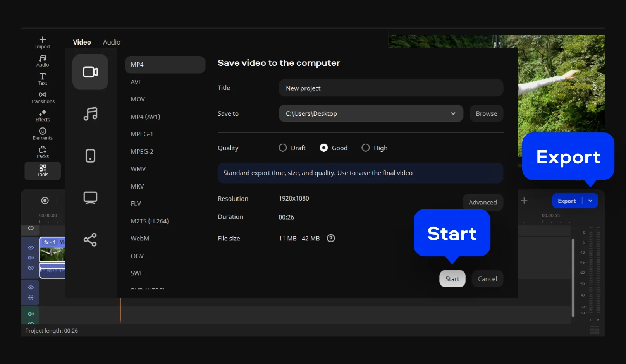Click the Start button
626x364 pixels.
tap(452, 279)
